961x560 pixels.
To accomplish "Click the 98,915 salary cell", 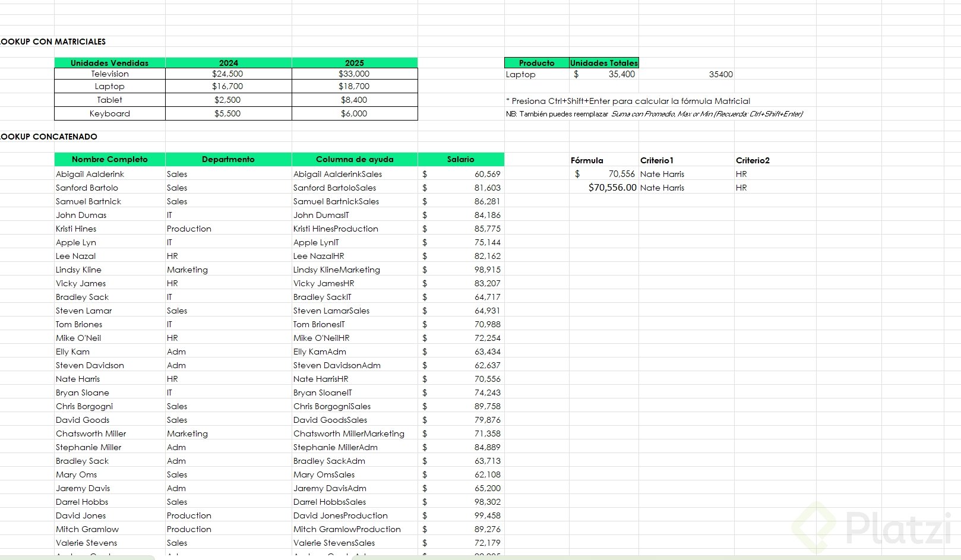I will coord(461,270).
